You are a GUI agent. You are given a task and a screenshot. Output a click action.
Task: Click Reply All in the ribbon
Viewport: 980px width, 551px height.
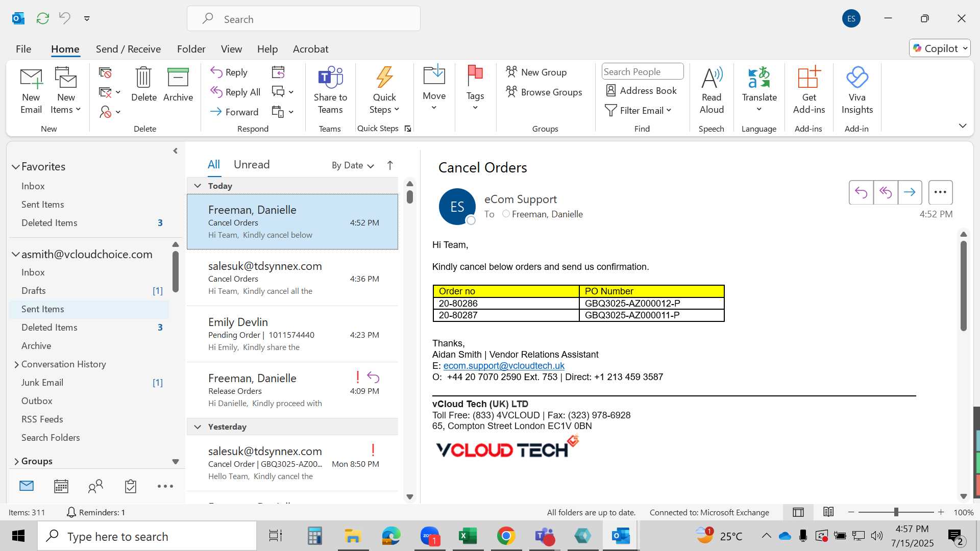click(x=235, y=92)
